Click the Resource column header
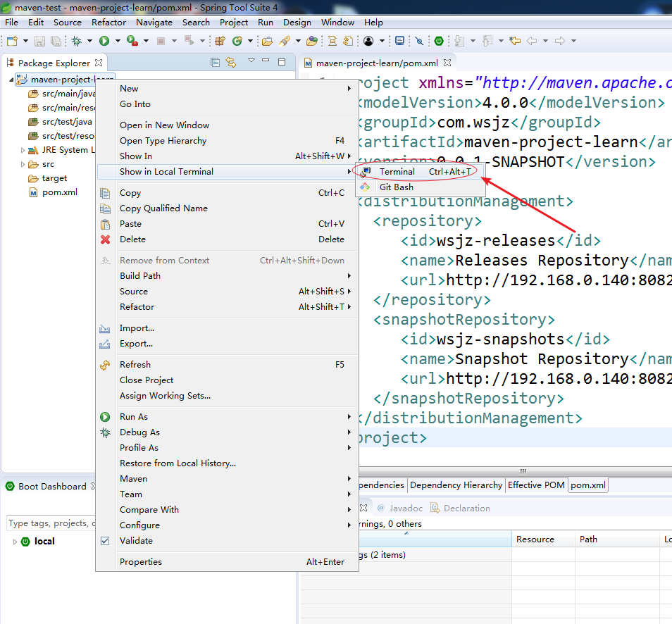Viewport: 672px width, 624px height. [x=543, y=539]
